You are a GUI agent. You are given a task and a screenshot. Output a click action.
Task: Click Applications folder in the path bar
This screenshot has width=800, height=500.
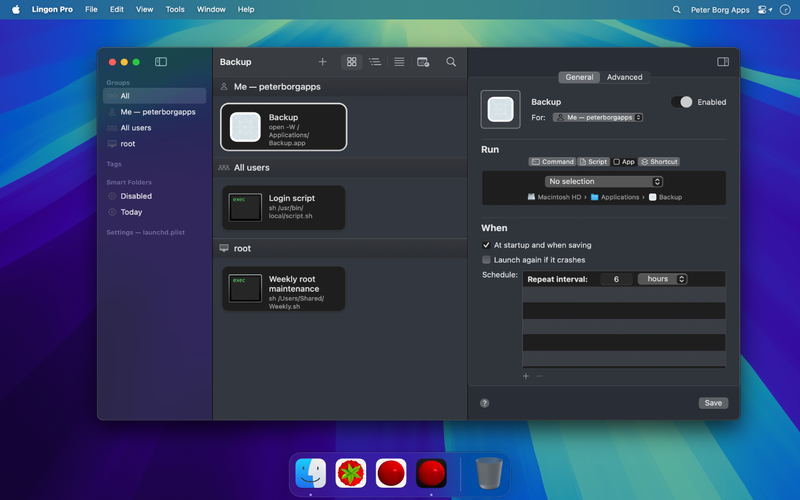pyautogui.click(x=615, y=197)
